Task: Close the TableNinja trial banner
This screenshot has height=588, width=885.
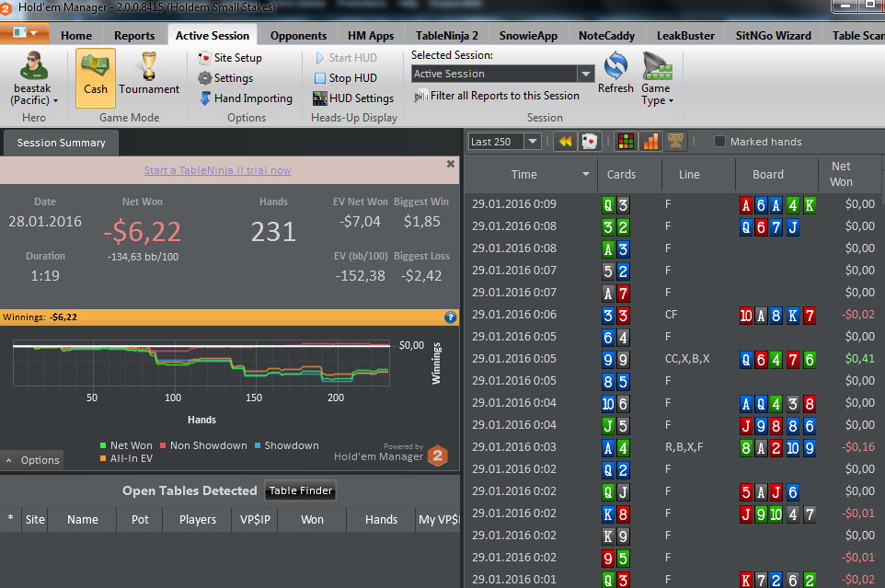Action: tap(451, 164)
